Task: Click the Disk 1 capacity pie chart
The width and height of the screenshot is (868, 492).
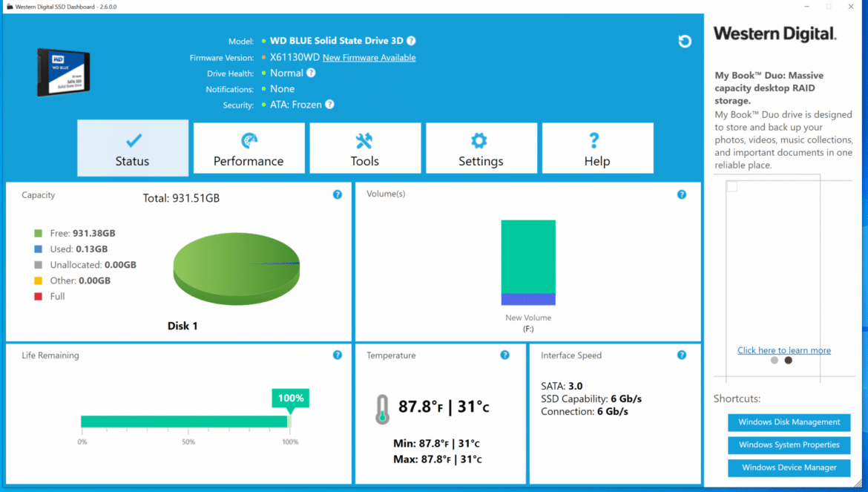Action: tap(237, 269)
